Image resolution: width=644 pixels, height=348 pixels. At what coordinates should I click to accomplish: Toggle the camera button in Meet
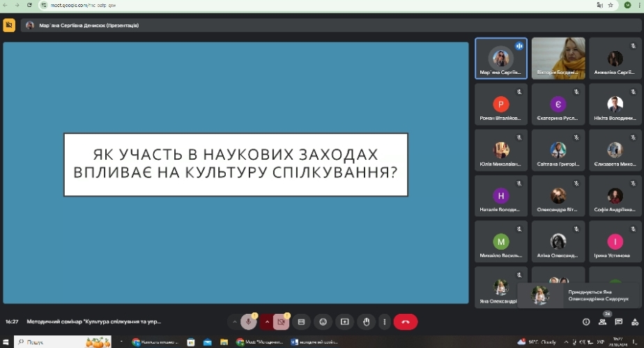(282, 321)
